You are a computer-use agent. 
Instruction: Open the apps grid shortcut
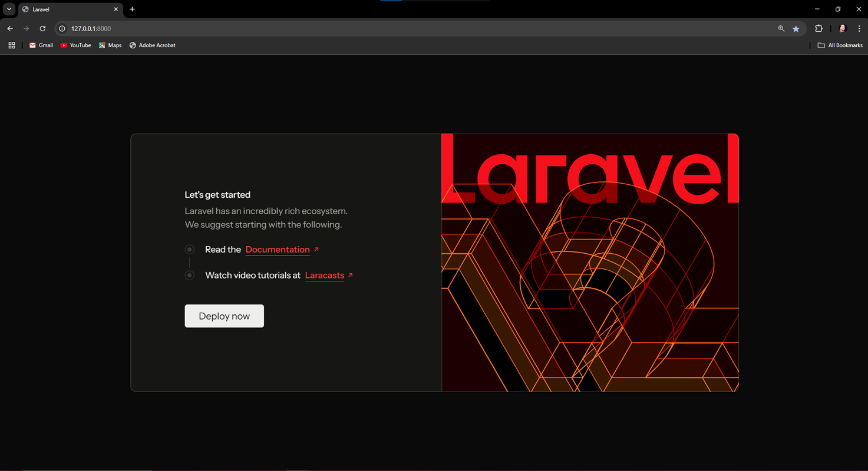click(12, 45)
